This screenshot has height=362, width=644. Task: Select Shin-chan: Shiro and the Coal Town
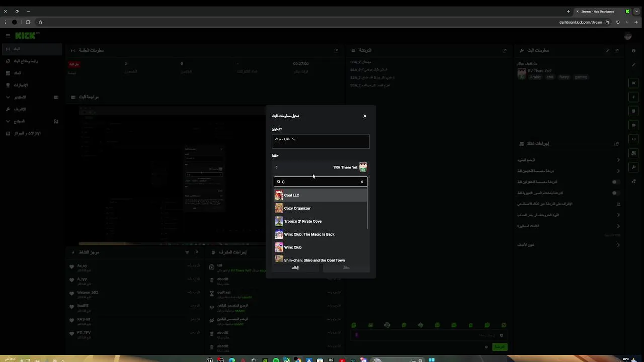click(320, 260)
